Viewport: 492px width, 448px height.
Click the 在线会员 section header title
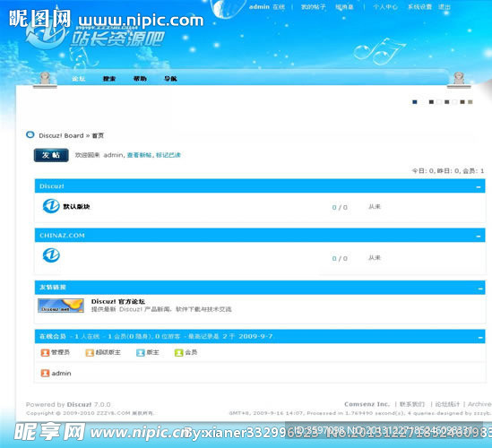point(53,336)
